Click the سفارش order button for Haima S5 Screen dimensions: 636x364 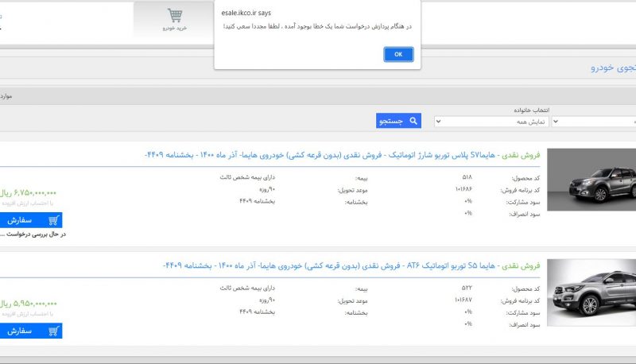[31, 331]
